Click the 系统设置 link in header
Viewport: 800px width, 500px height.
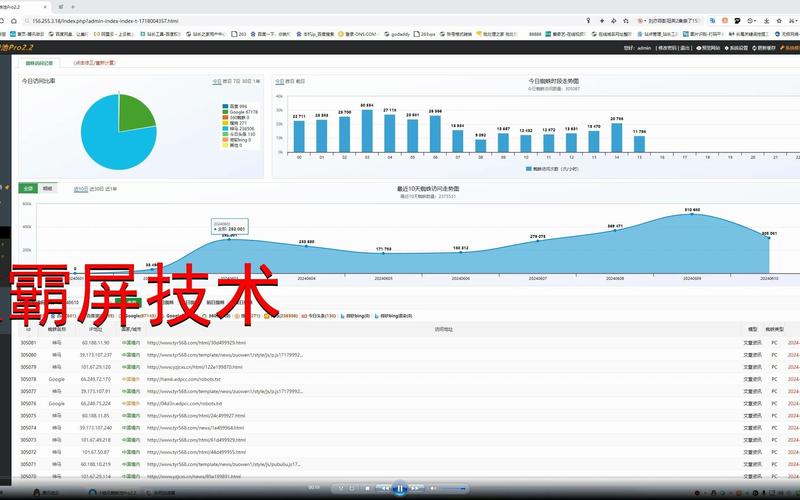pyautogui.click(x=736, y=47)
